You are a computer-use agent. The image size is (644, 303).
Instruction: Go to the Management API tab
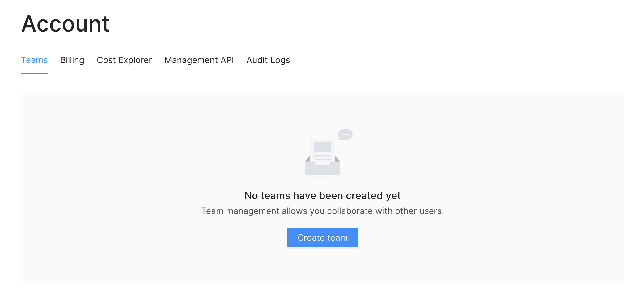pos(199,60)
